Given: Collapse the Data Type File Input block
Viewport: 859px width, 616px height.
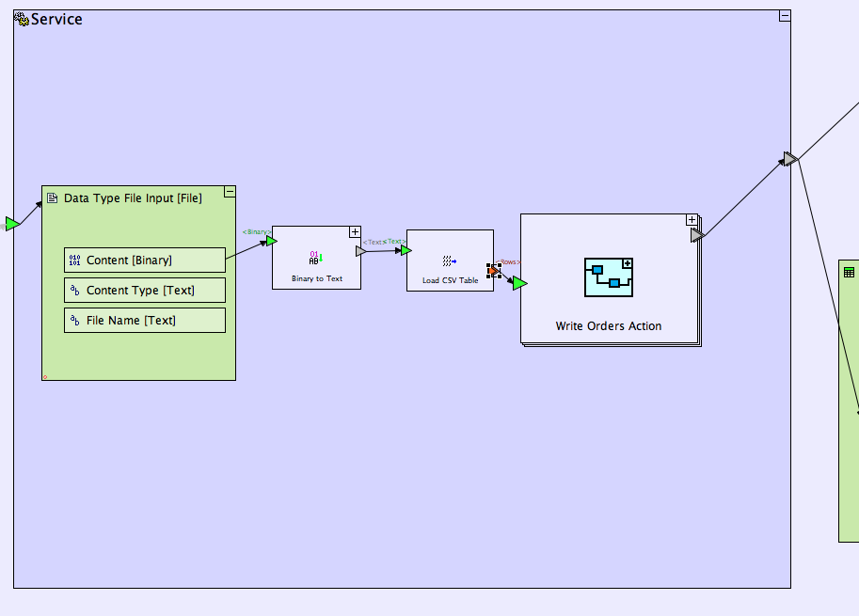Looking at the screenshot, I should point(230,192).
